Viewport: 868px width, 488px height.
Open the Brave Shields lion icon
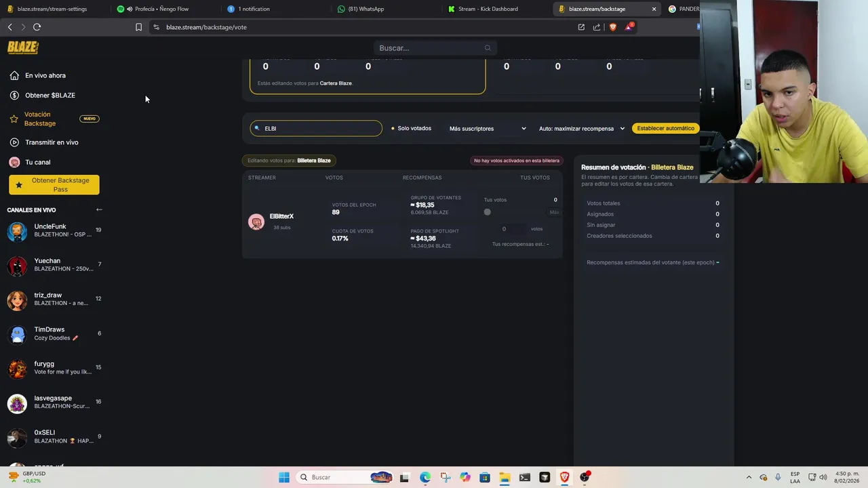coord(613,27)
